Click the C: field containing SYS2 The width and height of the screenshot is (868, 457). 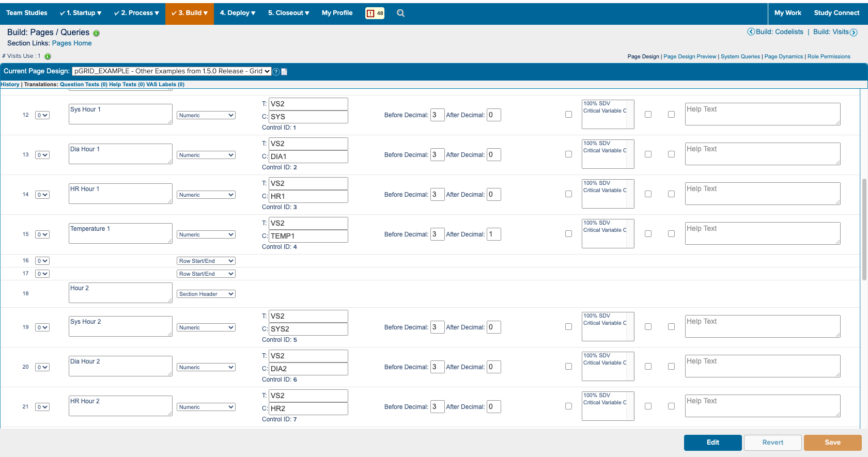(x=308, y=329)
